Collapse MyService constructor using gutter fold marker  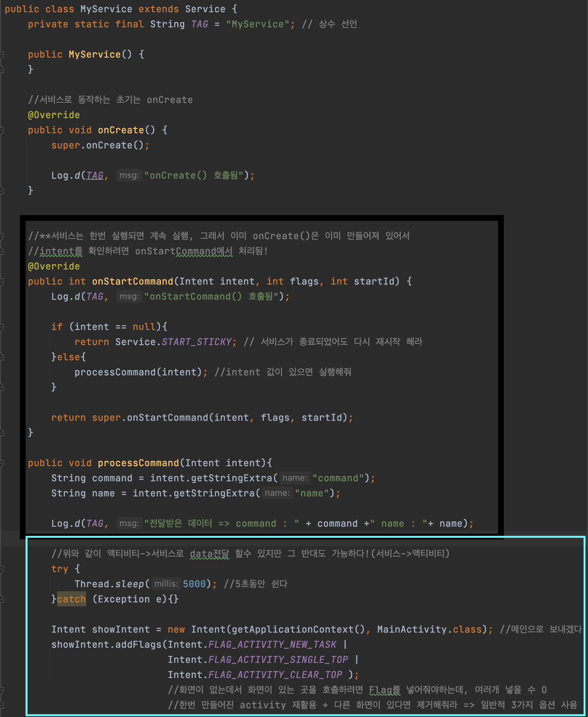tap(2, 54)
